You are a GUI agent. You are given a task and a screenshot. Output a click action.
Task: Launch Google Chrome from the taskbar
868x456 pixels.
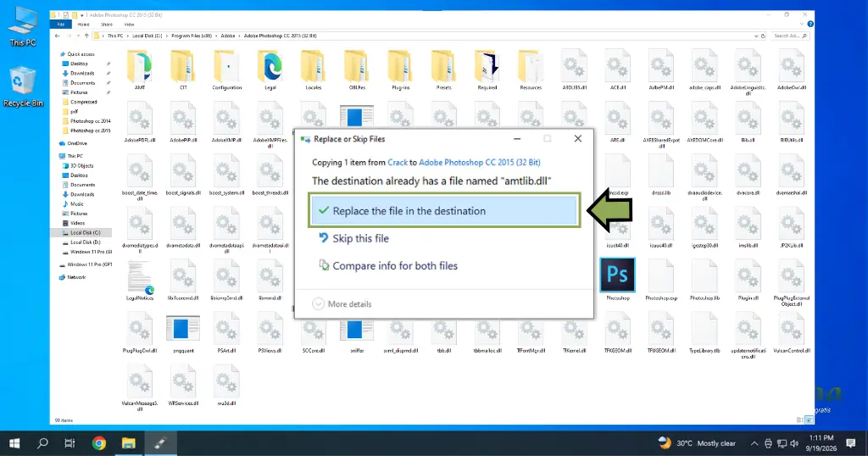[x=99, y=443]
